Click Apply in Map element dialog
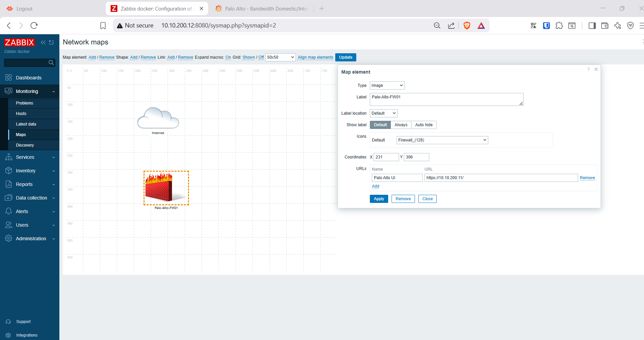Screen dimensions: 644x340 click(x=379, y=199)
